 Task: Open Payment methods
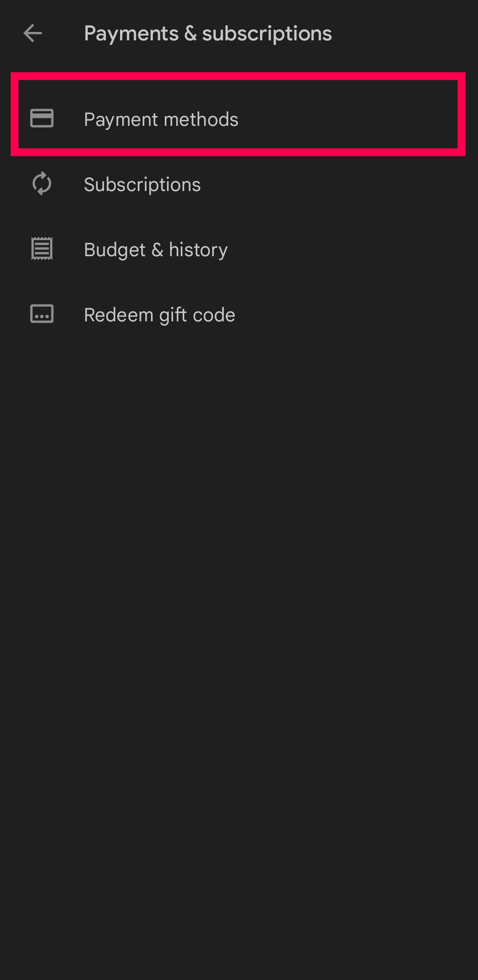[x=238, y=119]
